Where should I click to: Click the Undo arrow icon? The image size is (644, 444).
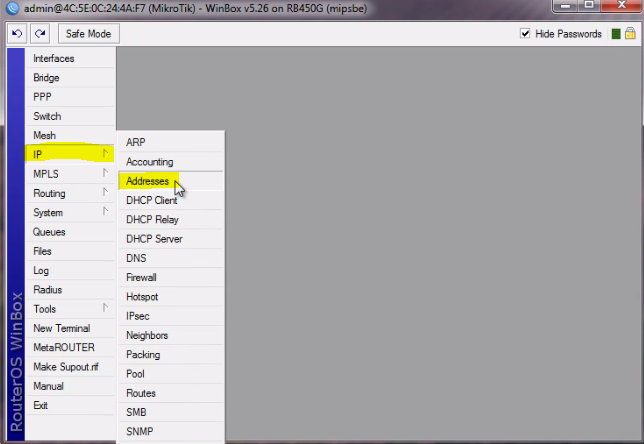coord(17,33)
